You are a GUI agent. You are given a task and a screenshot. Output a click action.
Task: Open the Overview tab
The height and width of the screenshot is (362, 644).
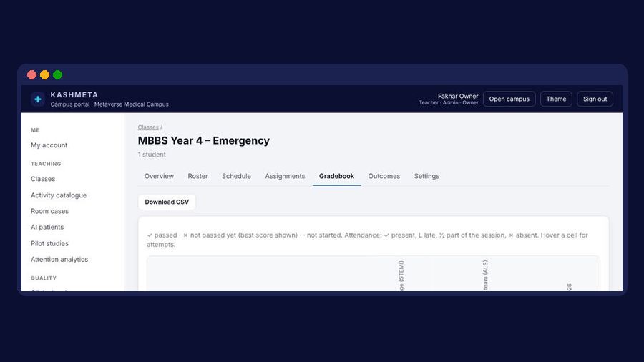coord(159,176)
